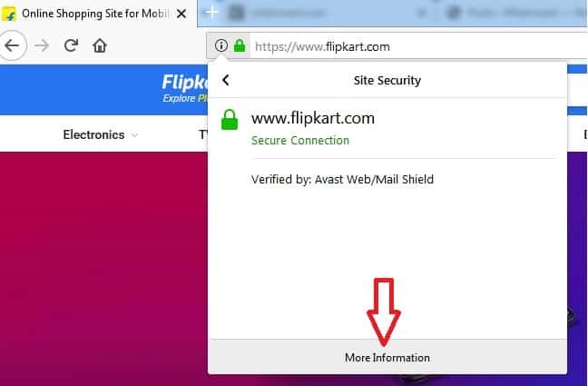Open the browser home page icon
Image resolution: width=588 pixels, height=386 pixels.
point(100,45)
